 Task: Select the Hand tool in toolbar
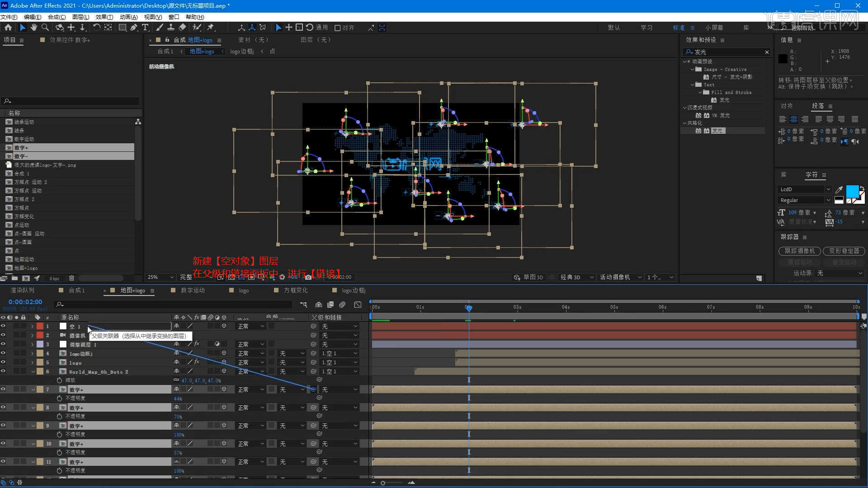34,28
